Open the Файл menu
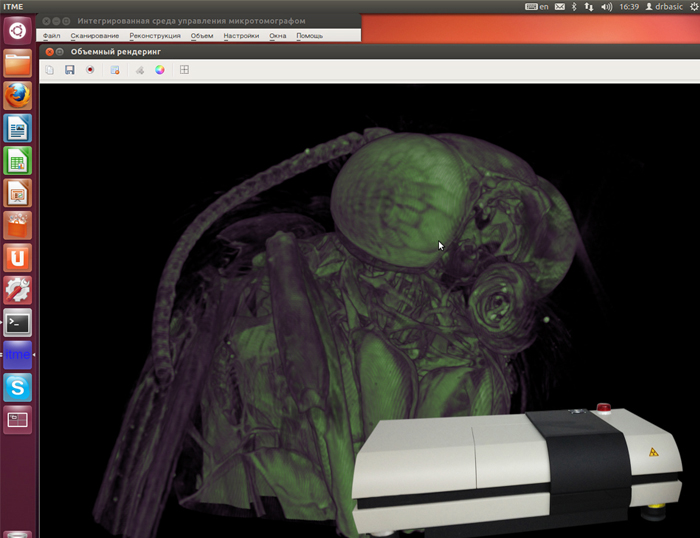The width and height of the screenshot is (700, 538). 51,36
